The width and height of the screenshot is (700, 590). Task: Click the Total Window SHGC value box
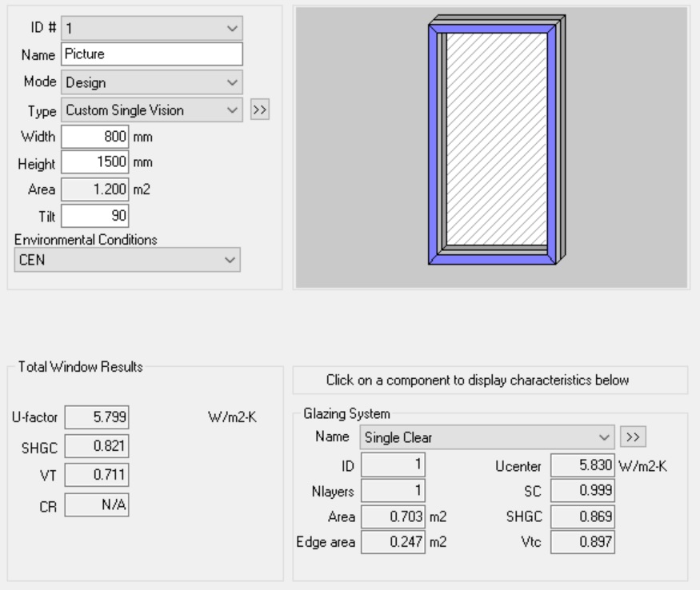[97, 446]
